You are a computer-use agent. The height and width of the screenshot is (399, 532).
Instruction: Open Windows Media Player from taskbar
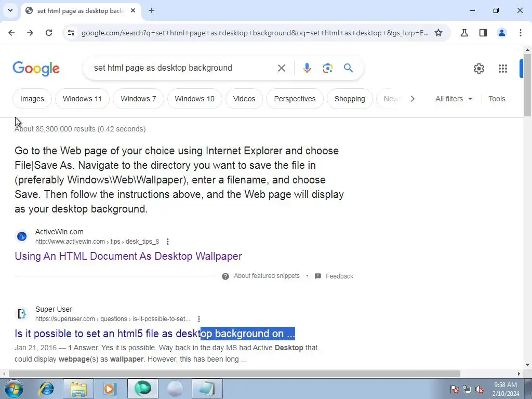pos(110,389)
